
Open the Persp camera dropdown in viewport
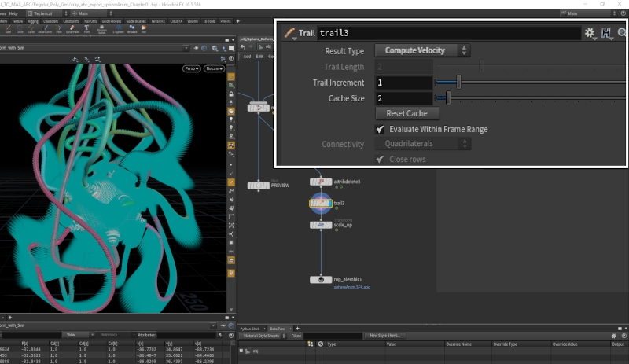pos(191,68)
